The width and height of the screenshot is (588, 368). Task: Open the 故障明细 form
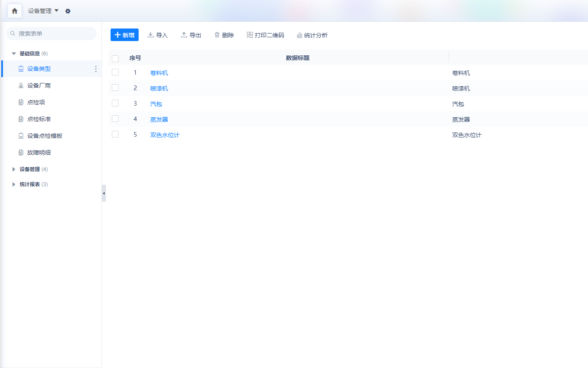39,153
